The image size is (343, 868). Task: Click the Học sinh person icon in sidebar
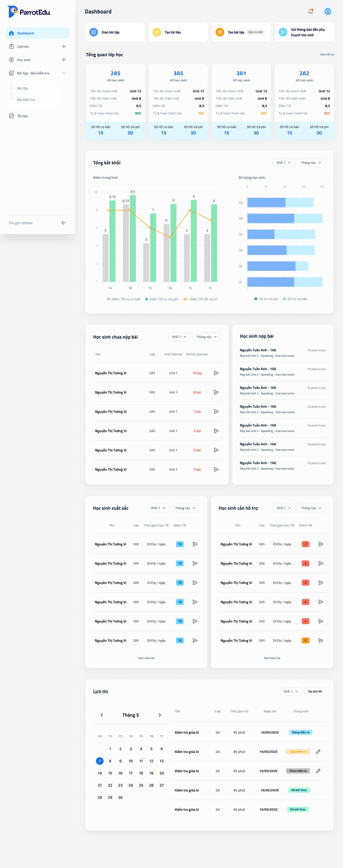[11, 60]
